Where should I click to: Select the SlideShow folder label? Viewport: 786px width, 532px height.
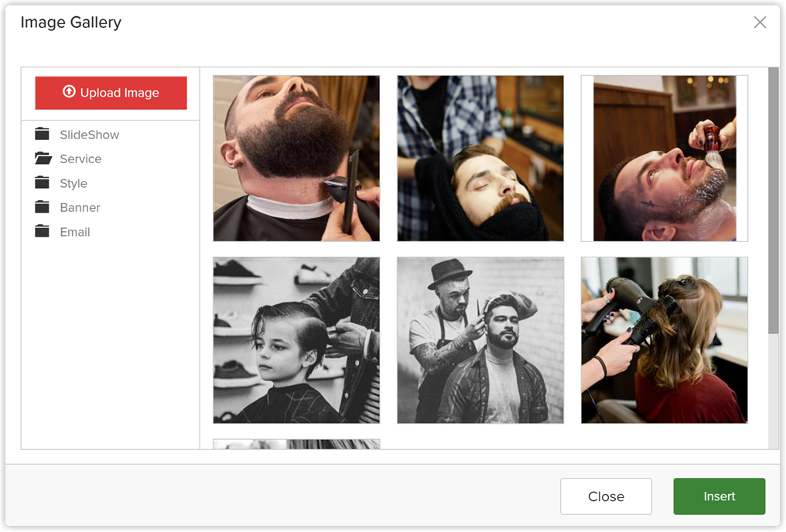(x=89, y=135)
